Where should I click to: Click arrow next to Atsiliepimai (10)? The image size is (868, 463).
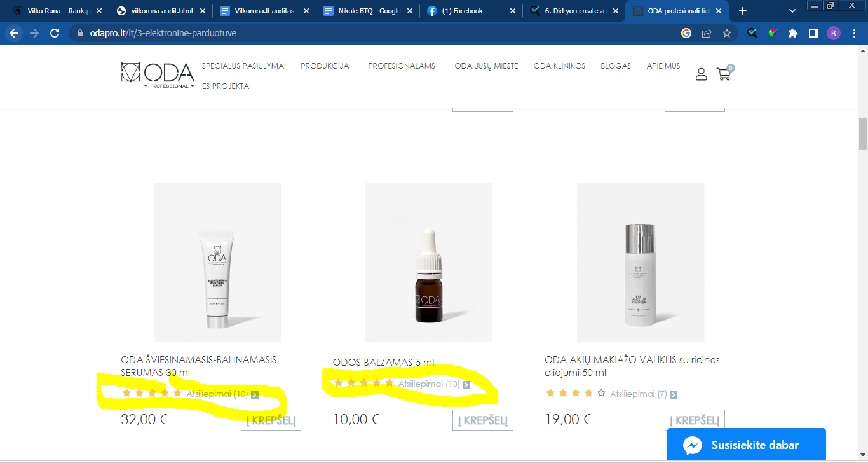pyautogui.click(x=255, y=395)
